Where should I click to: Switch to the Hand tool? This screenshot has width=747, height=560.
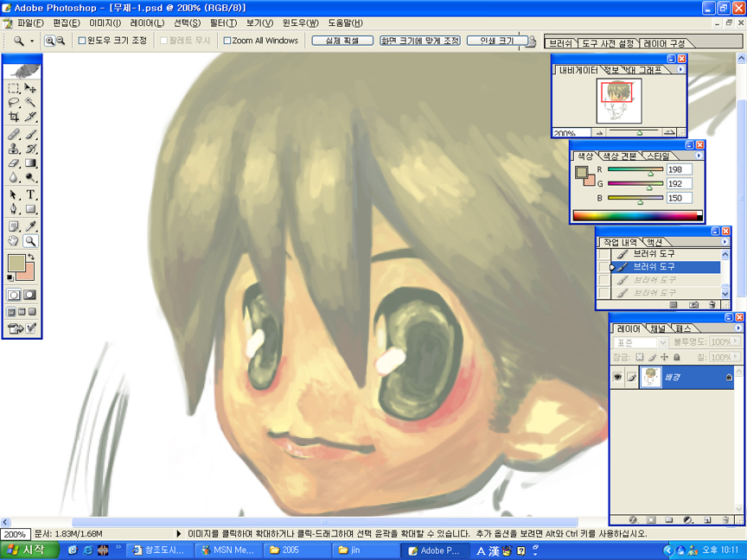(14, 241)
